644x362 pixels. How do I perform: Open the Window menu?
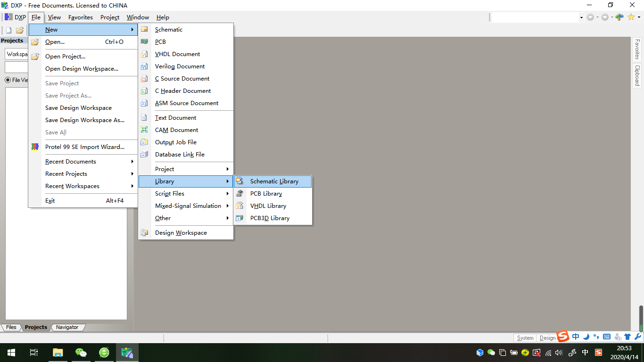(138, 17)
